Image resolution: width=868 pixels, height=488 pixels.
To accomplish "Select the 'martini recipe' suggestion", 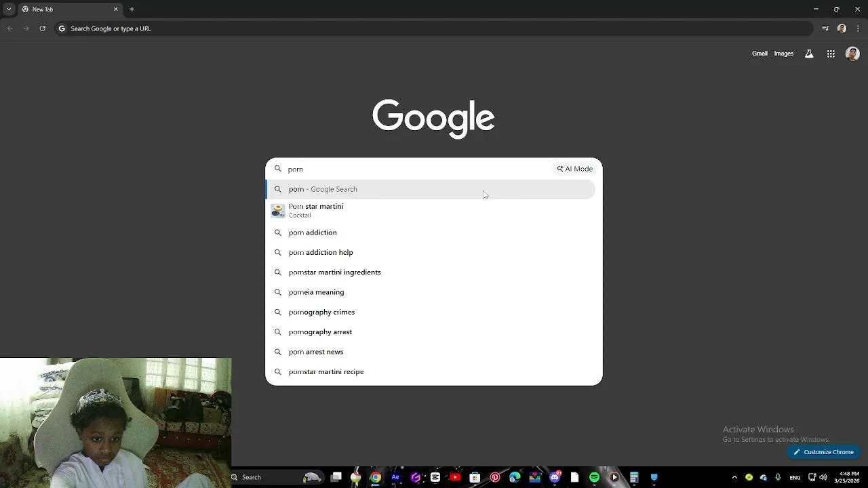I will click(x=431, y=371).
